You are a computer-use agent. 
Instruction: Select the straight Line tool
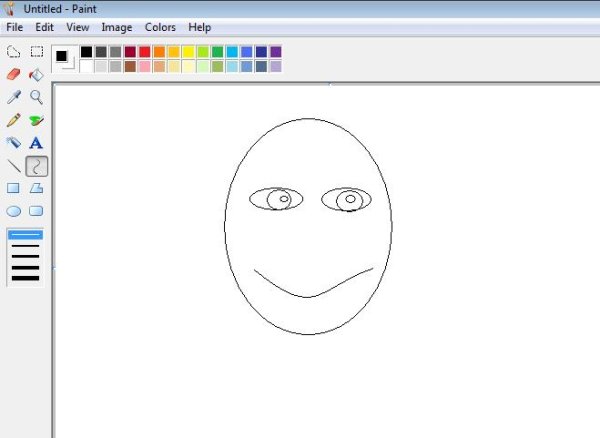(x=14, y=166)
